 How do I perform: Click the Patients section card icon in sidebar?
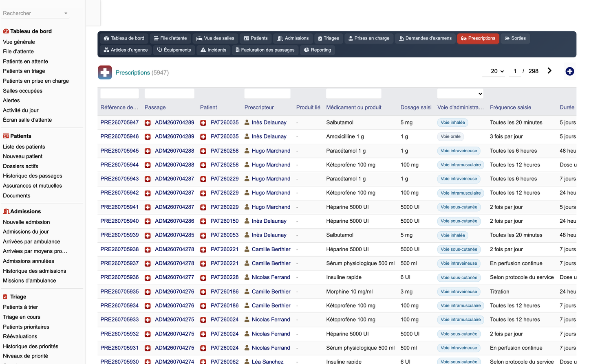click(x=6, y=136)
